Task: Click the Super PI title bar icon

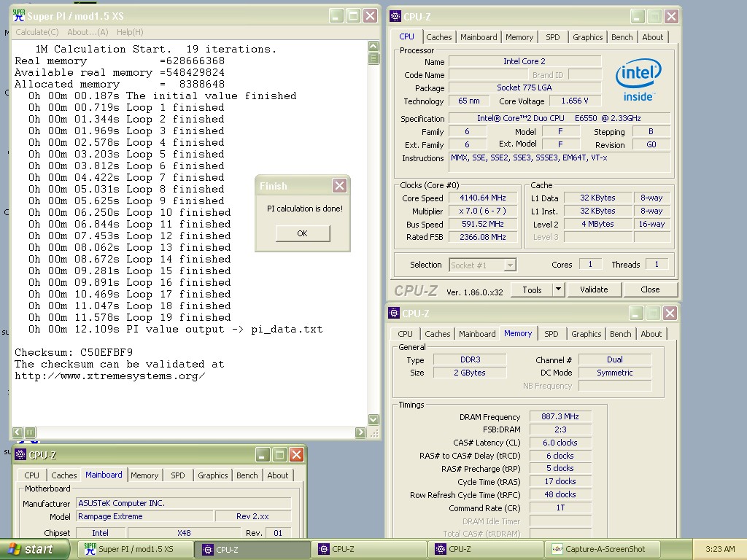Action: [x=18, y=16]
